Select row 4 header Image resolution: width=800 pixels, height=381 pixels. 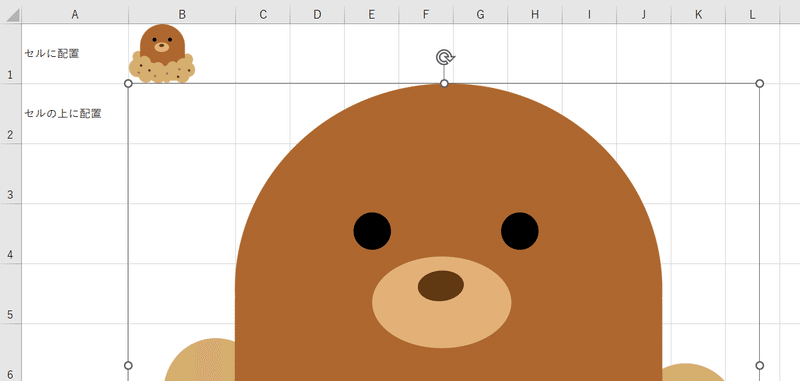11,234
